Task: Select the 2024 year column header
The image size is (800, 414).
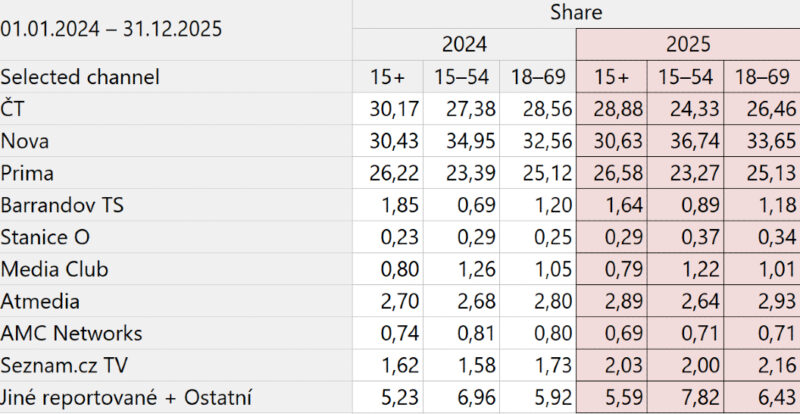Action: (x=464, y=45)
